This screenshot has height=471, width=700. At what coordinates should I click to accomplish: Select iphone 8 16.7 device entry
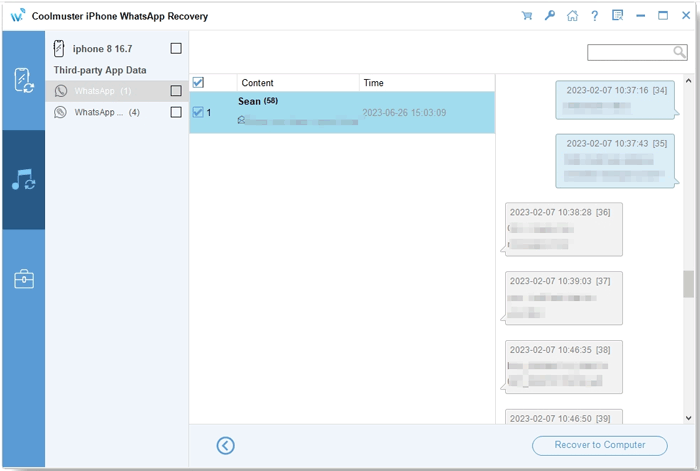point(117,48)
